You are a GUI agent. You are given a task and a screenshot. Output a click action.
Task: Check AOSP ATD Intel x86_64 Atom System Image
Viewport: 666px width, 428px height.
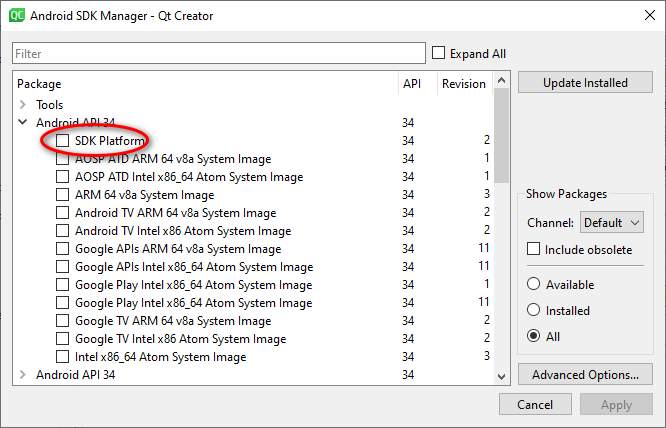(x=62, y=176)
